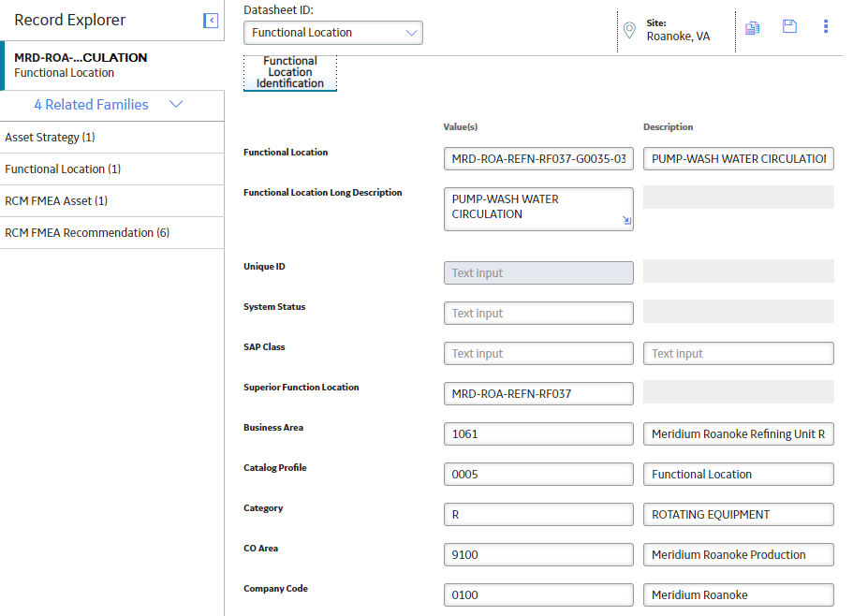Click the copy datasheet icon
This screenshot has height=616, width=868.
[x=752, y=28]
